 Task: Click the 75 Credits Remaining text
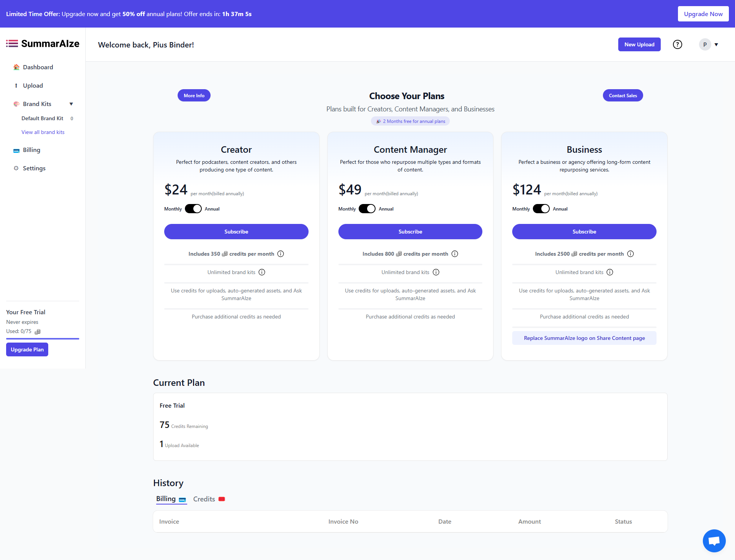184,425
